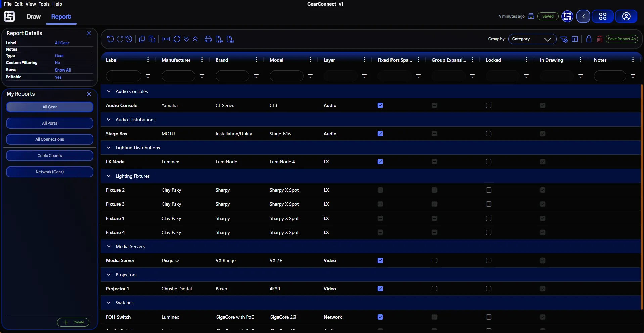Undo the last report change
Image resolution: width=644 pixels, height=333 pixels.
point(111,39)
